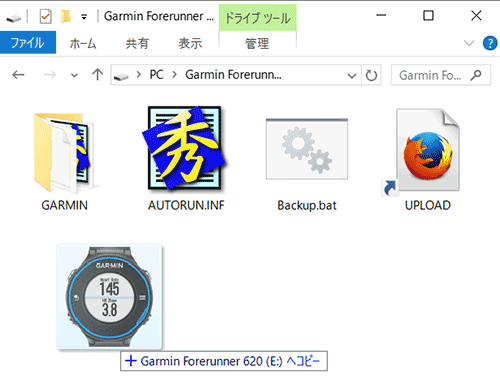Image resolution: width=500 pixels, height=389 pixels.
Task: Click the New folder quick access icon
Action: pos(66,16)
